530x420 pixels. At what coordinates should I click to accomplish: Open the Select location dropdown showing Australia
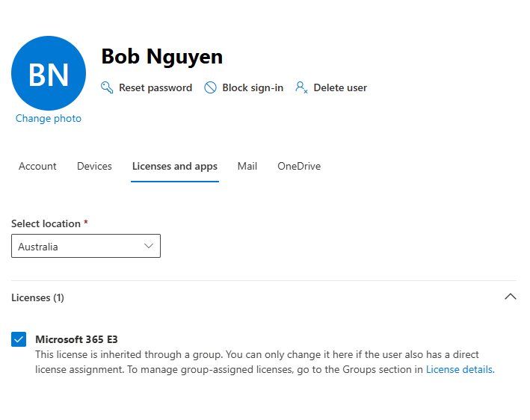(86, 246)
